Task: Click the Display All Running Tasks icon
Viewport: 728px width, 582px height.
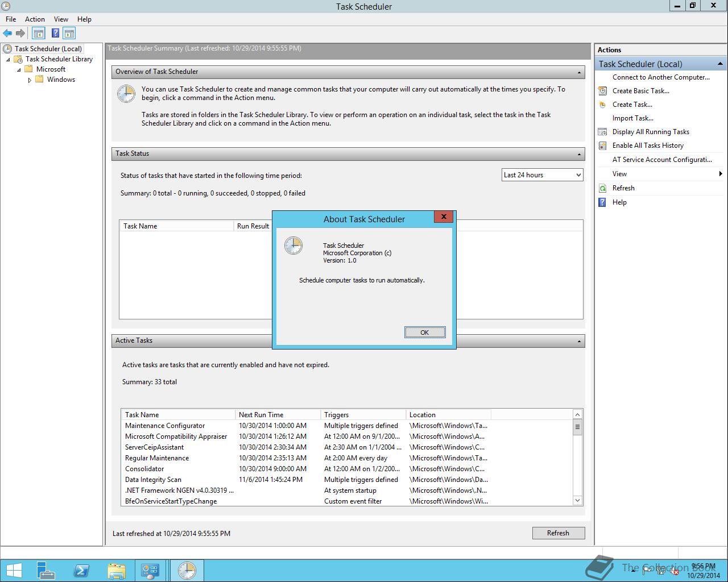Action: coord(603,132)
